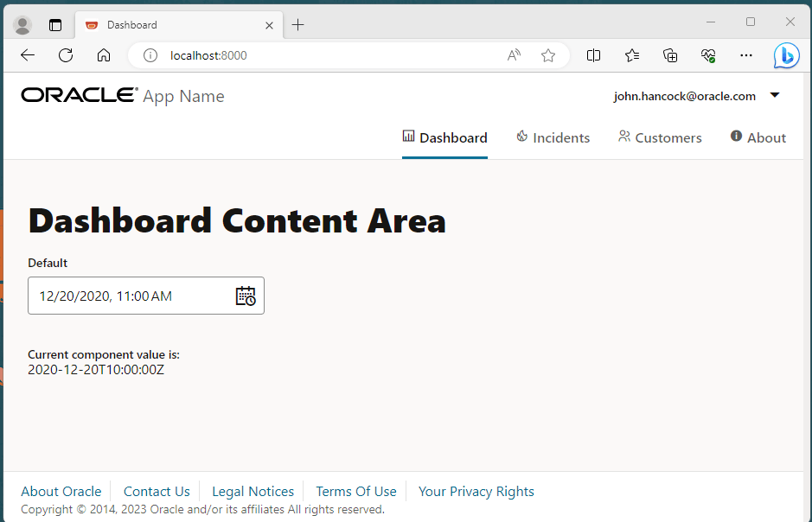Open Collections with its toolbar icon
Image resolution: width=812 pixels, height=522 pixels.
tap(670, 55)
